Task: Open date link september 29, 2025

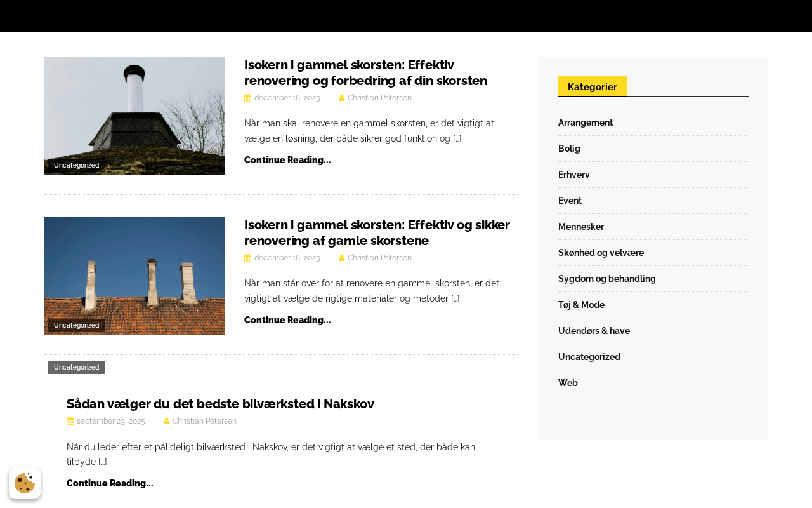Action: coord(110,421)
